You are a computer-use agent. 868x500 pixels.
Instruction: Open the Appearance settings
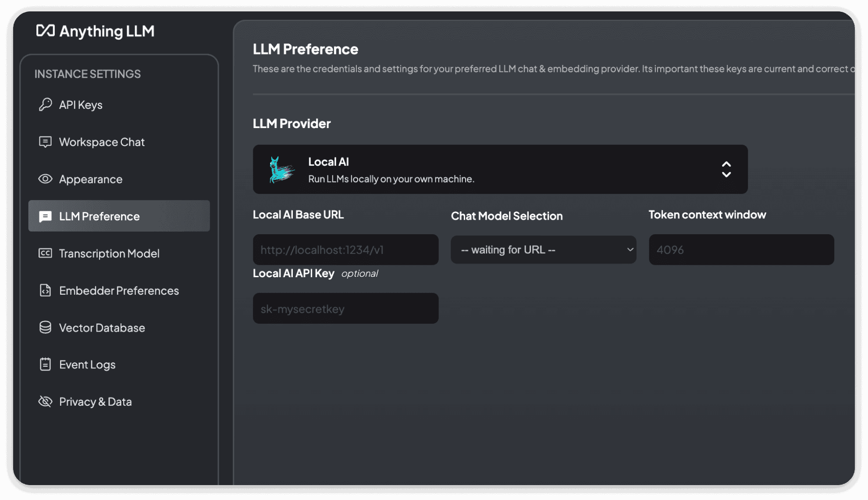tap(119, 179)
